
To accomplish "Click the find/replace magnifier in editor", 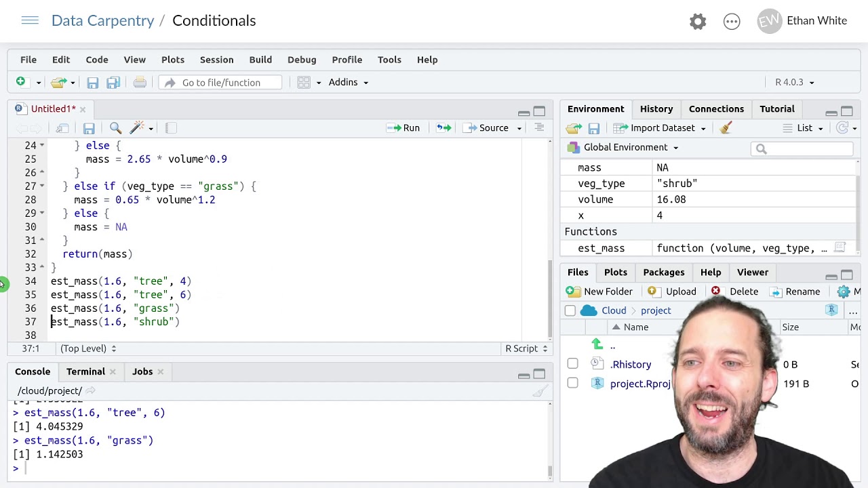I will coord(115,128).
